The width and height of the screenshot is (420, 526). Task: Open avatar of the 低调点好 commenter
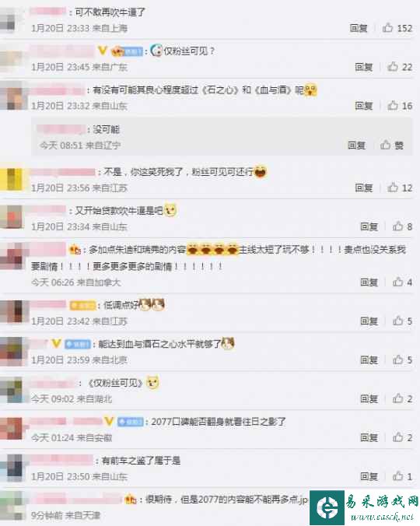[x=12, y=312]
